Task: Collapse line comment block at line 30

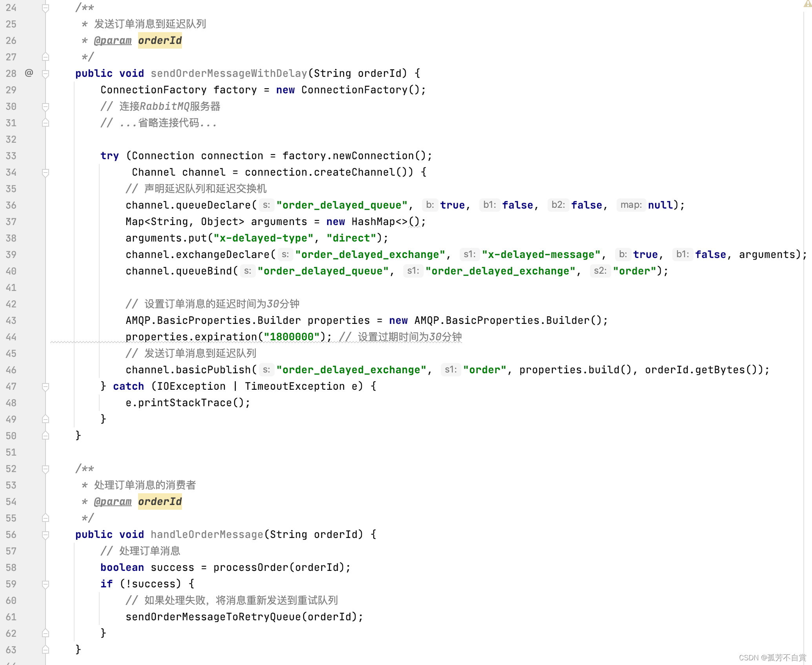Action: pos(46,107)
